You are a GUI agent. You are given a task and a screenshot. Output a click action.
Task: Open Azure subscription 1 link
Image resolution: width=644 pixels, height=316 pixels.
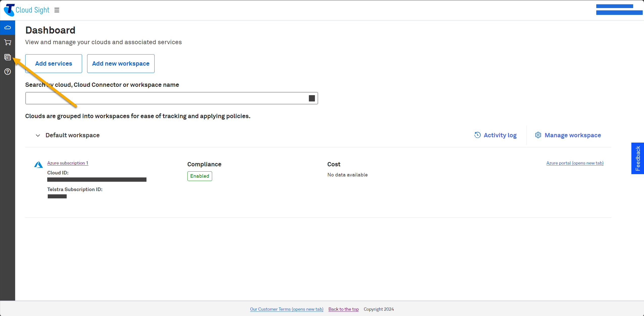click(68, 163)
